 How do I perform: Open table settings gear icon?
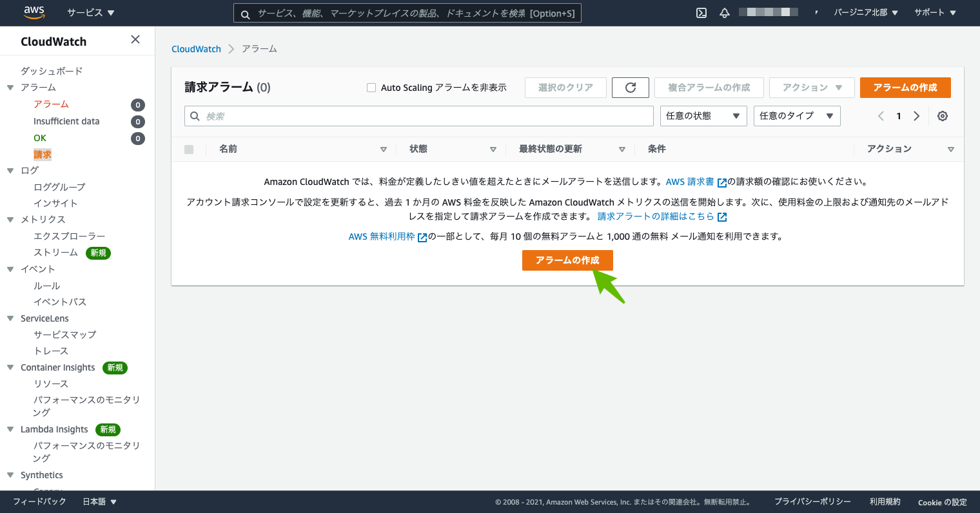943,116
